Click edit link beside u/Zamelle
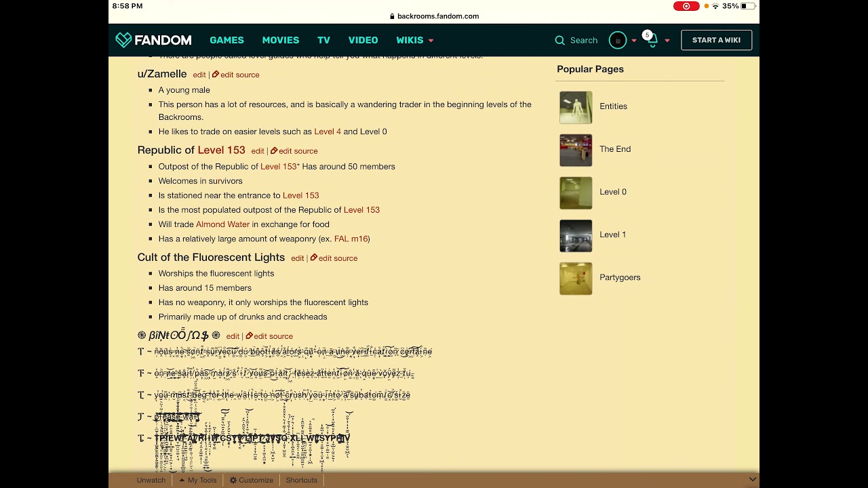The image size is (868, 488). [199, 75]
